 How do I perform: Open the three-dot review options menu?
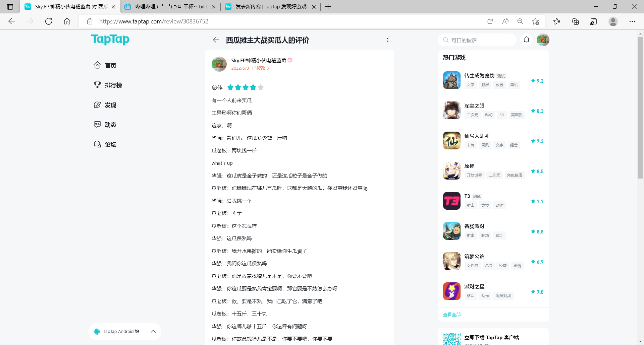tap(387, 40)
